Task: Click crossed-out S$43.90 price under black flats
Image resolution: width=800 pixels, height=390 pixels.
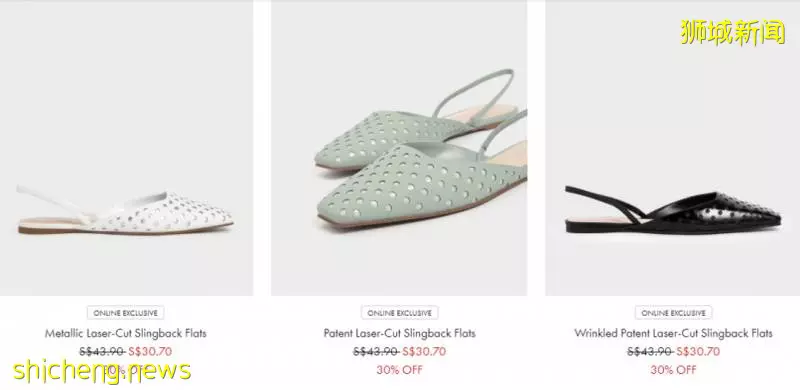Action: [650, 351]
